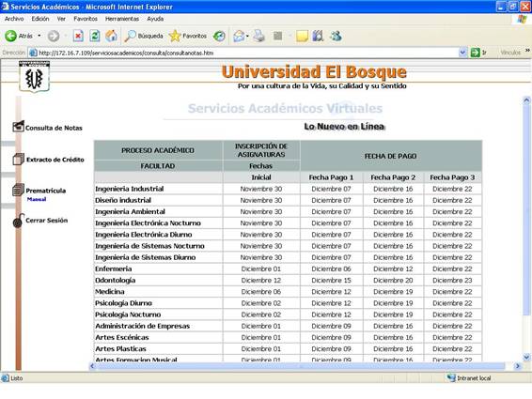Click the Windows flag logo throbber
Image resolution: width=532 pixels, height=399 pixels.
point(523,19)
